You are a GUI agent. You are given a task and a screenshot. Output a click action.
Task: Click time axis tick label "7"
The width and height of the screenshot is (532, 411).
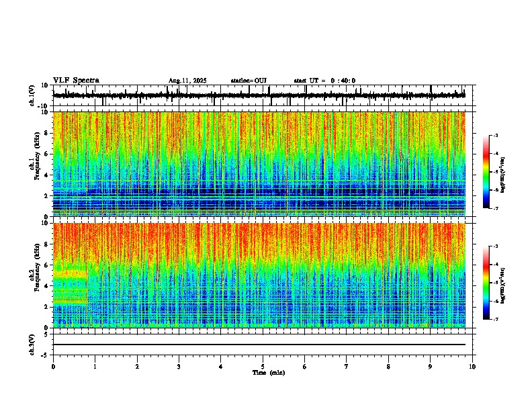347,367
